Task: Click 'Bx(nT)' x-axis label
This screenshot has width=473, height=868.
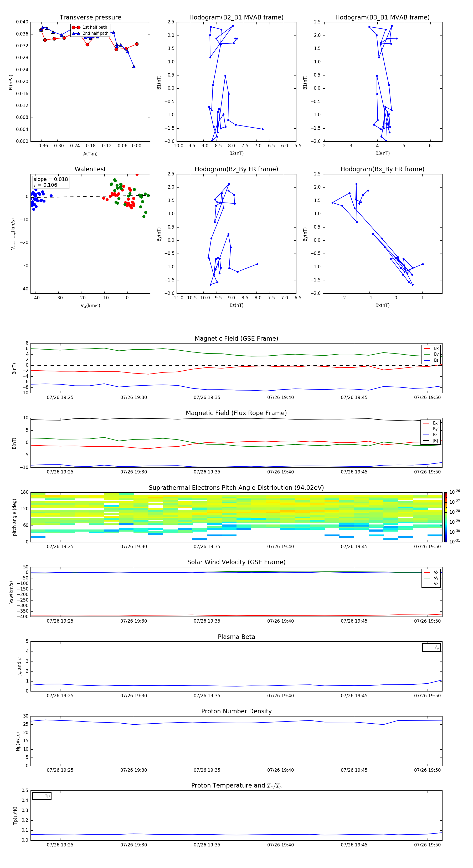Action: point(382,305)
